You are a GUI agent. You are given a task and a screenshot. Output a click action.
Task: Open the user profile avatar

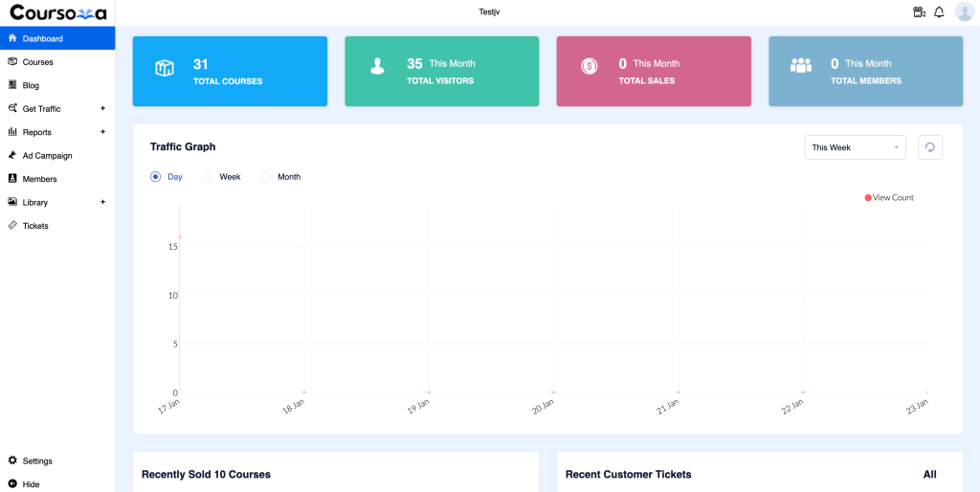point(964,12)
